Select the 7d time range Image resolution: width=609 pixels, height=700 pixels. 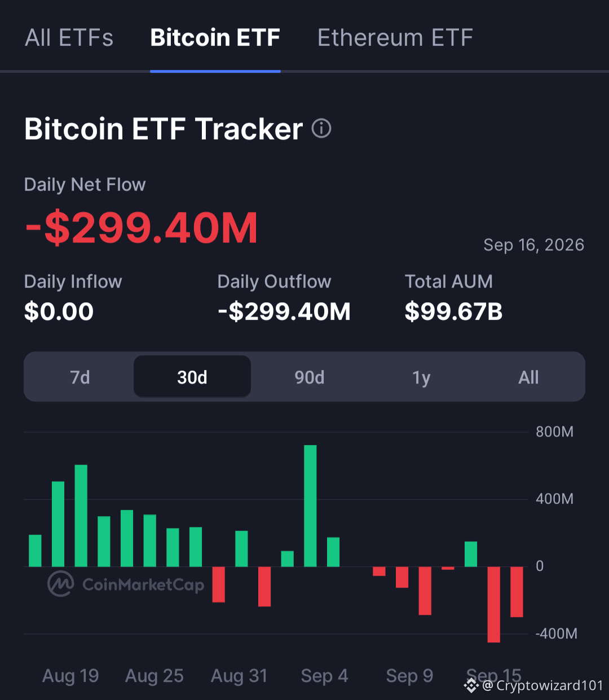[x=80, y=377]
